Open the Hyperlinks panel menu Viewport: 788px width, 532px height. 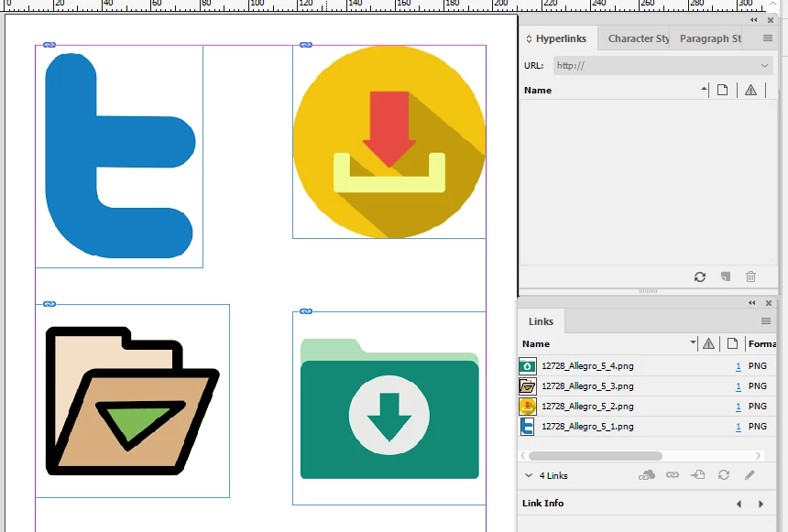pyautogui.click(x=768, y=38)
